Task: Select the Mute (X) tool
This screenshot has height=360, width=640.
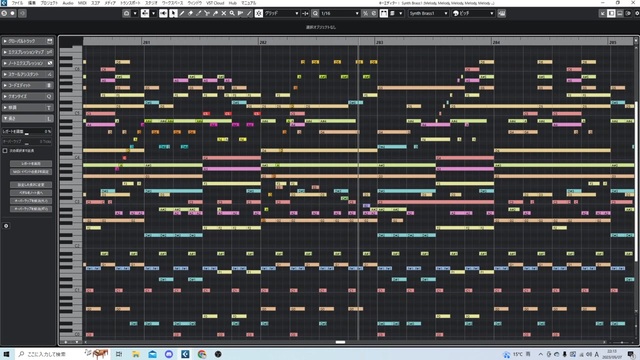Action: [224, 13]
